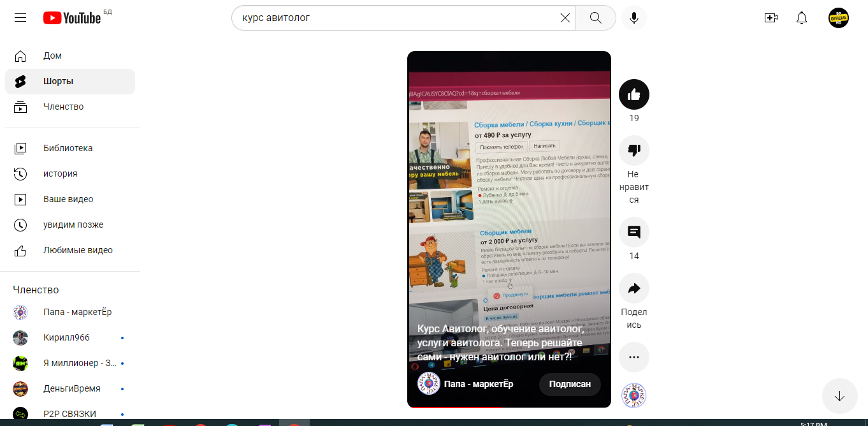Click the magnifier search button
The width and height of the screenshot is (868, 426).
(596, 18)
